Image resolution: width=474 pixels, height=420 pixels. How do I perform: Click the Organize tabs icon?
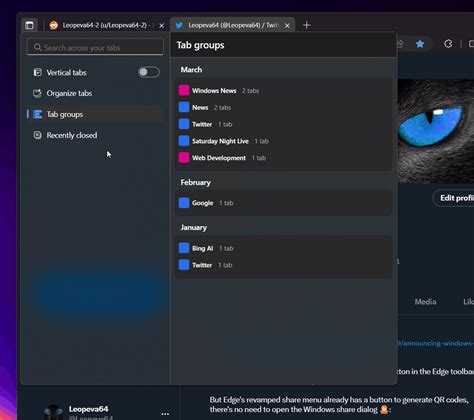click(x=37, y=93)
